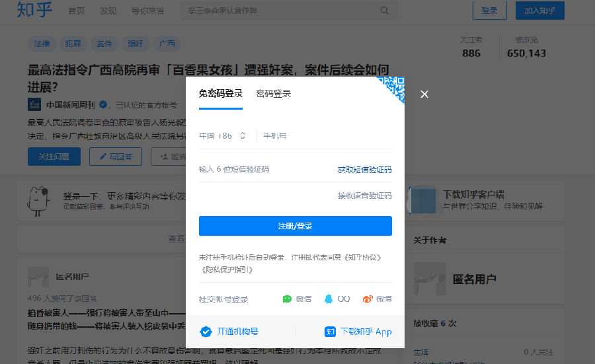This screenshot has height=364, width=595.
Task: Switch to 密码登录 tab
Action: pyautogui.click(x=274, y=94)
